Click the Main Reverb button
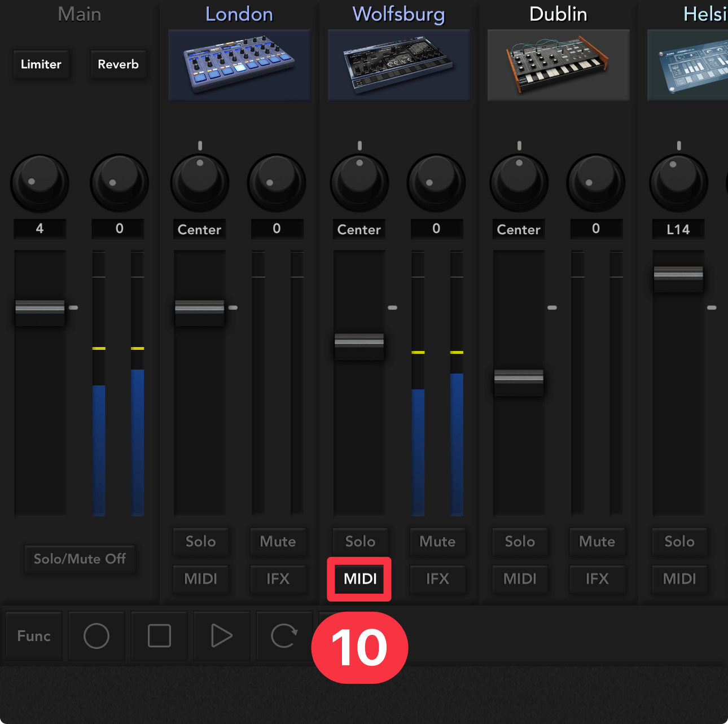Screen dimensions: 728x724 [119, 64]
